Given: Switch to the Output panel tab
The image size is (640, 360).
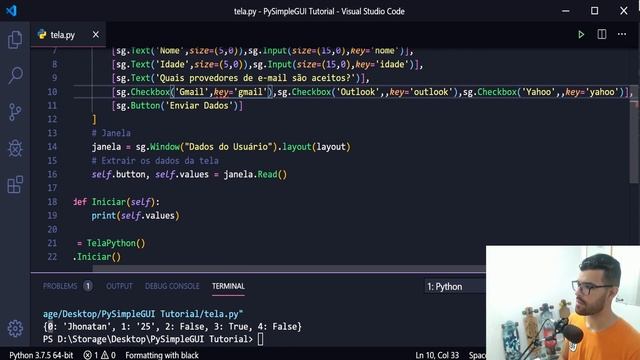Looking at the screenshot, I should tap(119, 286).
